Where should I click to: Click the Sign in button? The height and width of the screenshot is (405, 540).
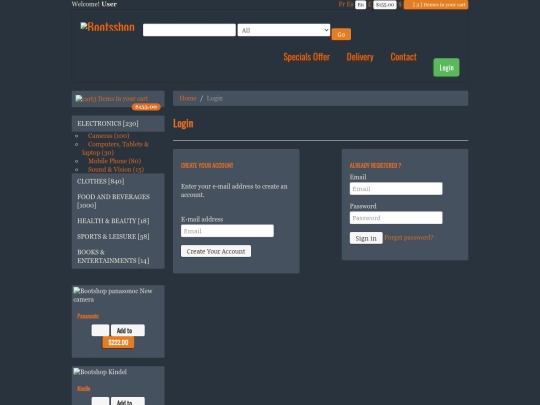(x=366, y=238)
